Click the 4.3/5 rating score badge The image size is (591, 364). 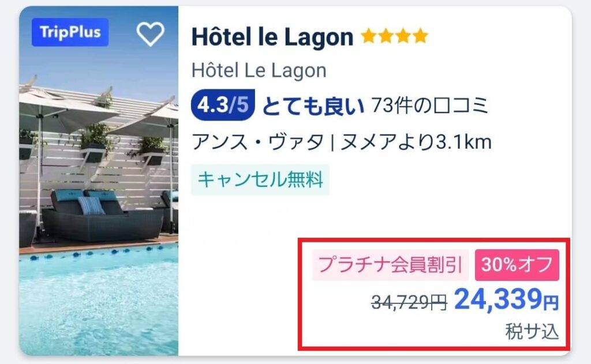pos(223,105)
